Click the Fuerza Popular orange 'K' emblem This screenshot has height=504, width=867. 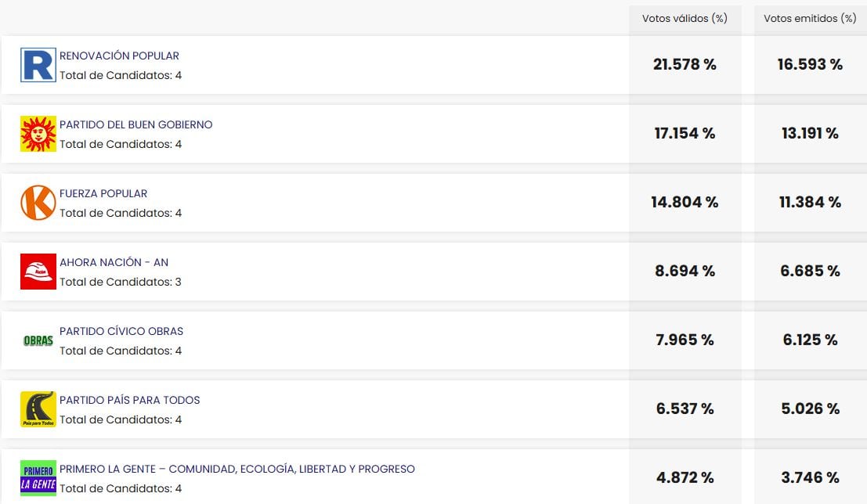[38, 202]
